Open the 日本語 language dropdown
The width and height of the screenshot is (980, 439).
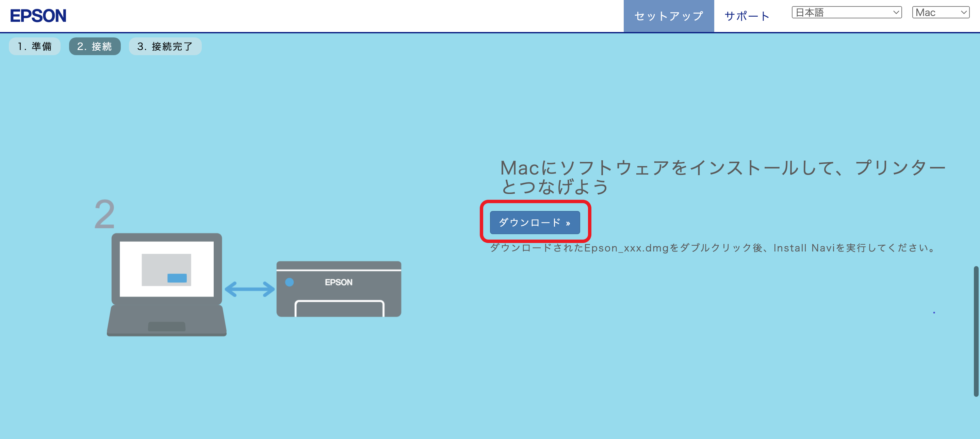tap(847, 13)
